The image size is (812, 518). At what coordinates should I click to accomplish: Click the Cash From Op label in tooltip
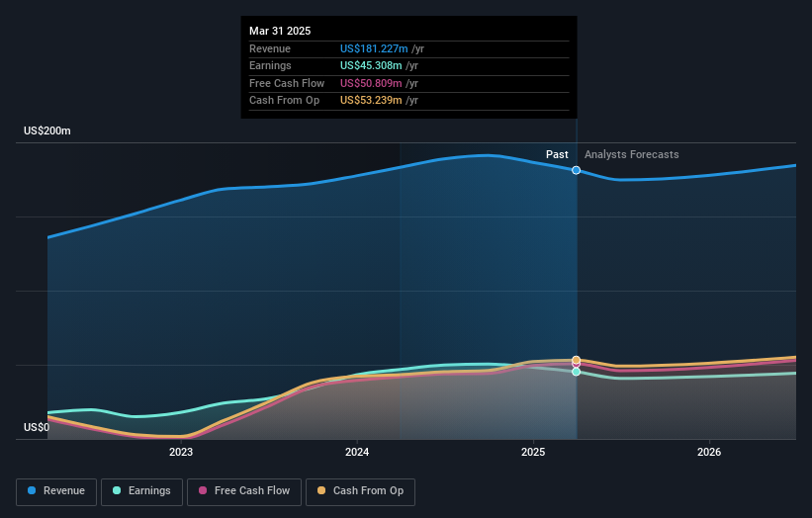(284, 101)
